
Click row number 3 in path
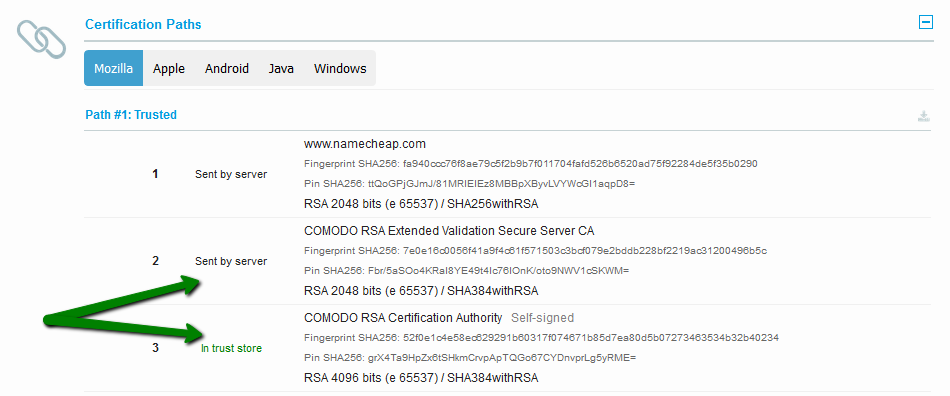pos(155,348)
